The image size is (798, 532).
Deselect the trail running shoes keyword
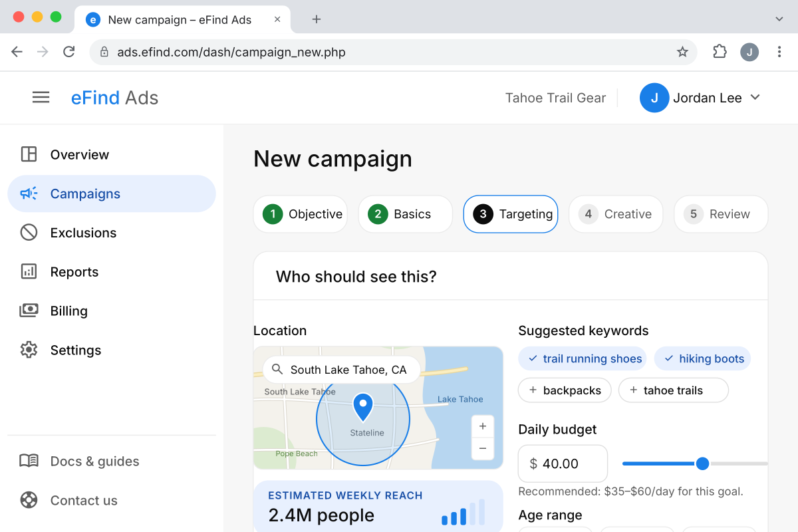[x=583, y=358]
